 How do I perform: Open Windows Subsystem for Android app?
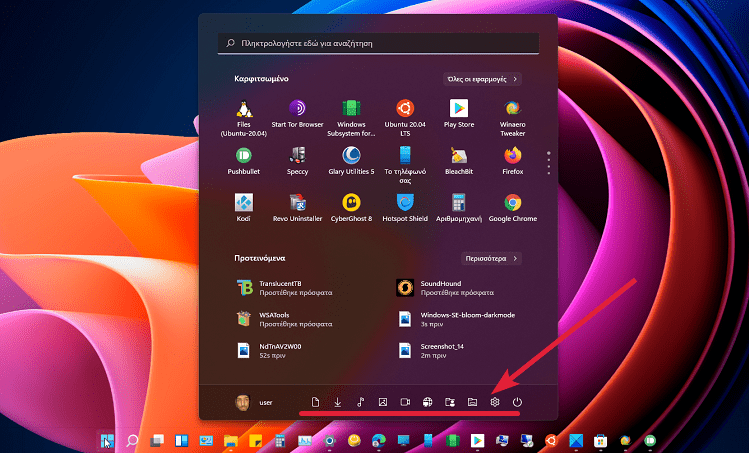click(x=351, y=119)
